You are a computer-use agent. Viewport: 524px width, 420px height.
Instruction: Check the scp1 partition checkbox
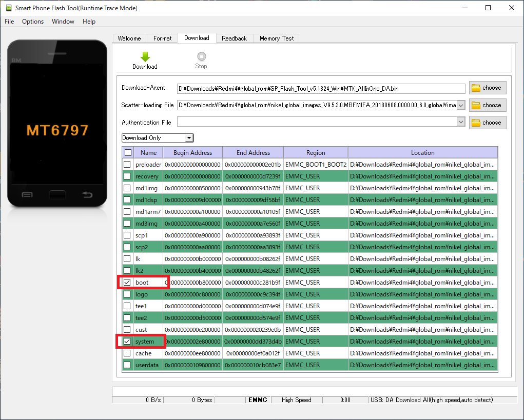(x=127, y=235)
